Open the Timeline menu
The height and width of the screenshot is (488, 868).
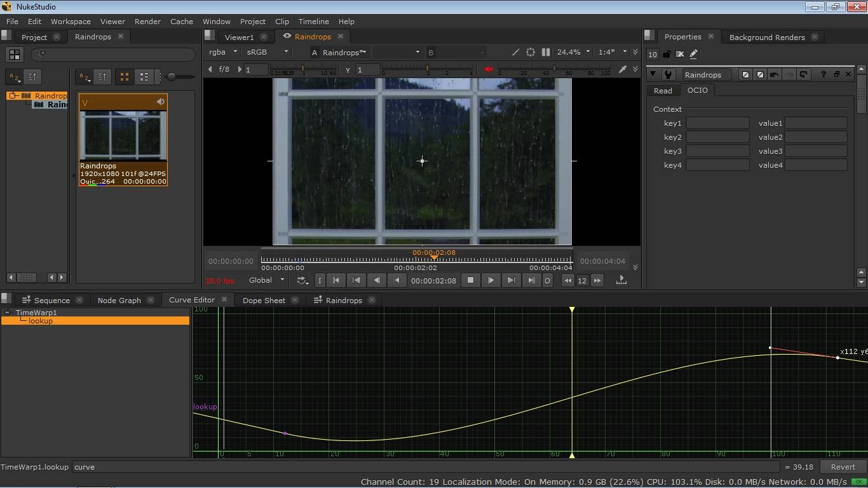tap(313, 21)
